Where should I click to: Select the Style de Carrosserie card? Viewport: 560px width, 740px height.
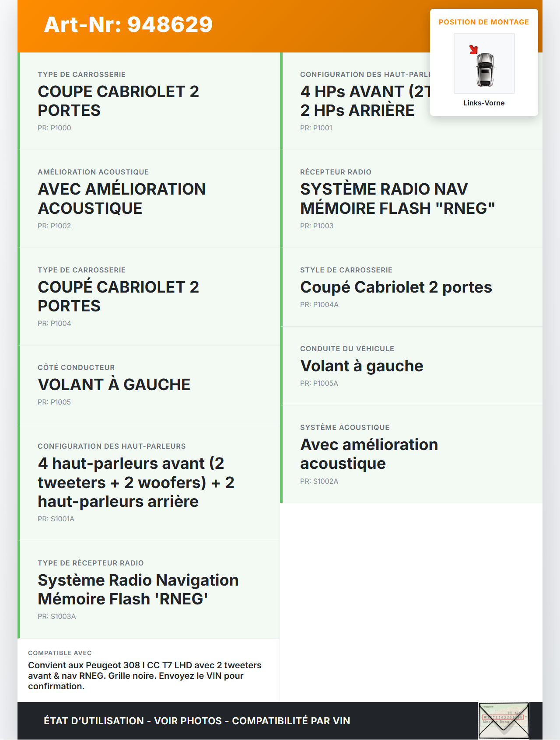coord(411,287)
